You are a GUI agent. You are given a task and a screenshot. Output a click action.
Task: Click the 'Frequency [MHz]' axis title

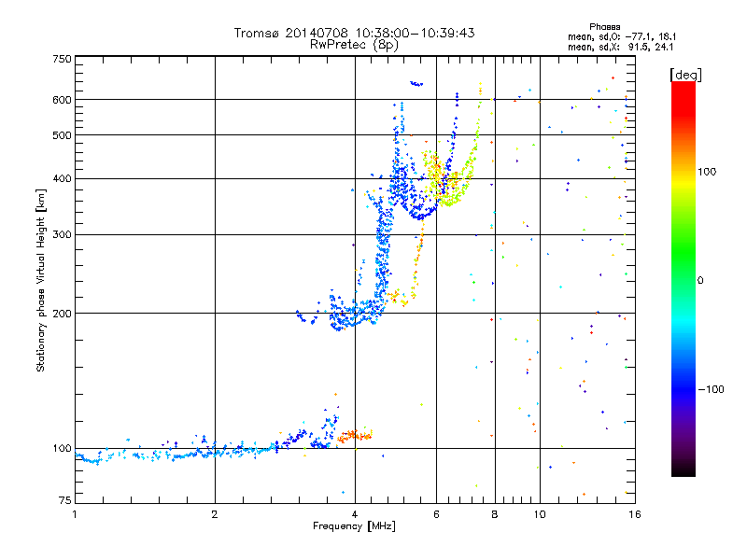tap(354, 526)
